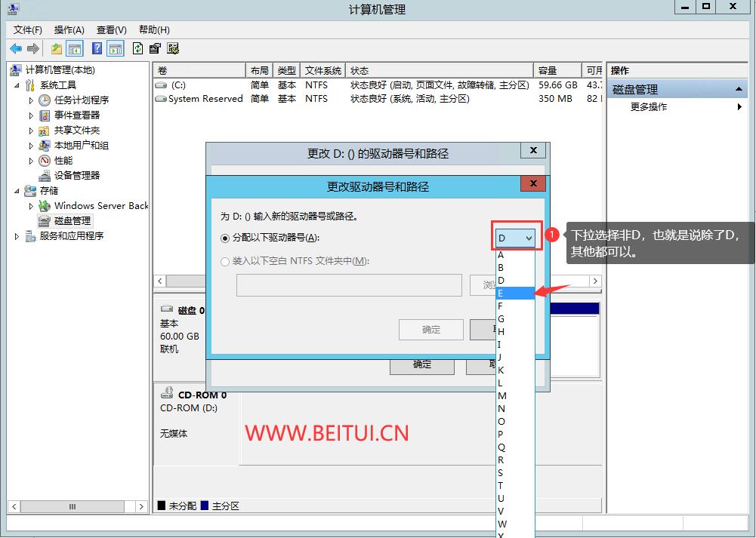Select the 装入以下空白 NTFS 文件夹中 radio button
This screenshot has width=756, height=538.
225,261
